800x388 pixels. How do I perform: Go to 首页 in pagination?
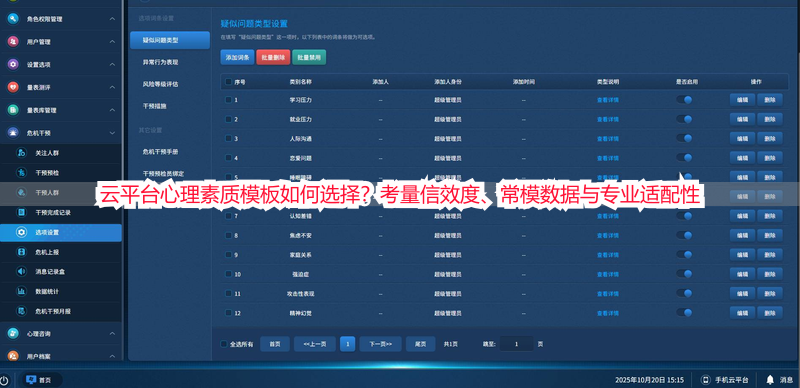(275, 344)
